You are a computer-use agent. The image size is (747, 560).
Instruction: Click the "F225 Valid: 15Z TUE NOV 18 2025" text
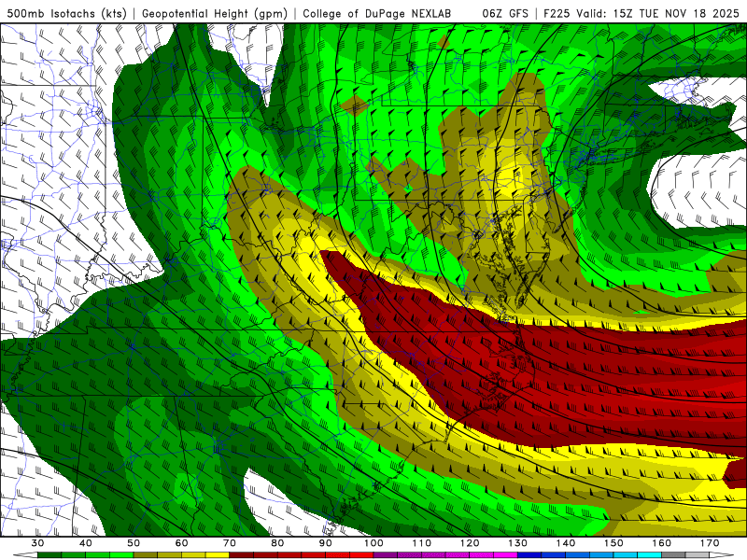point(641,13)
